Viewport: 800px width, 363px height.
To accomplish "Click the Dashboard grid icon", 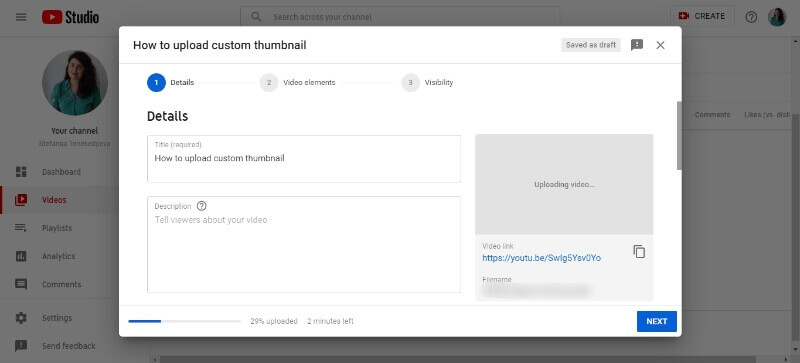I will [x=21, y=172].
